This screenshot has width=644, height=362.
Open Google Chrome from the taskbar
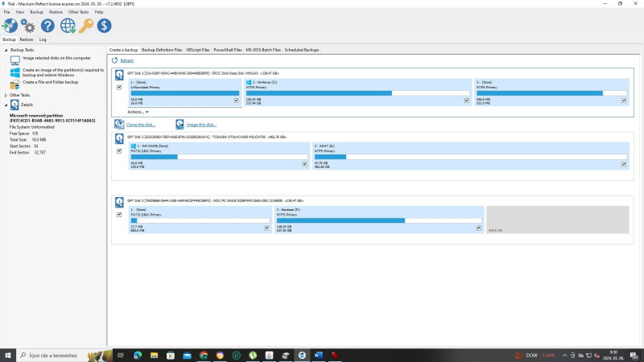204,356
